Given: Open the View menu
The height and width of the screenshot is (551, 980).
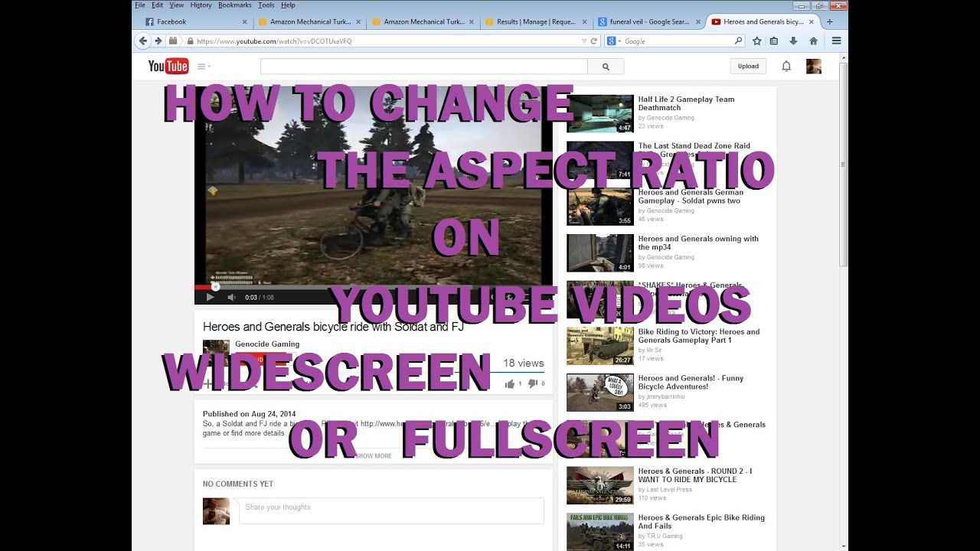Looking at the screenshot, I should [177, 5].
